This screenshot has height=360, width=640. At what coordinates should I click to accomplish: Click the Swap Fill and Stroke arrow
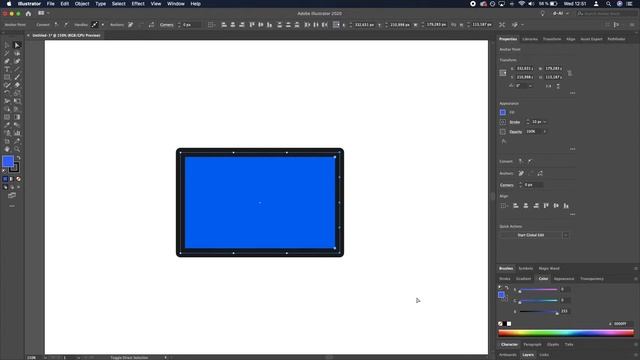18,158
